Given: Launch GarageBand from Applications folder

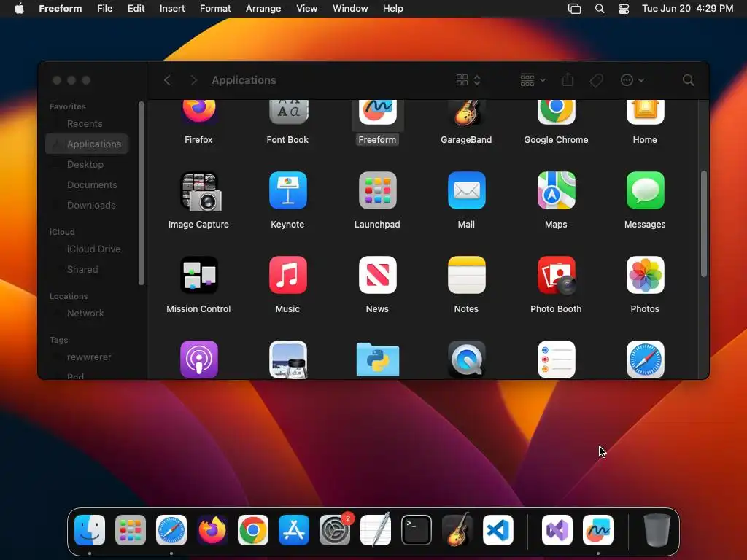Looking at the screenshot, I should pyautogui.click(x=466, y=112).
